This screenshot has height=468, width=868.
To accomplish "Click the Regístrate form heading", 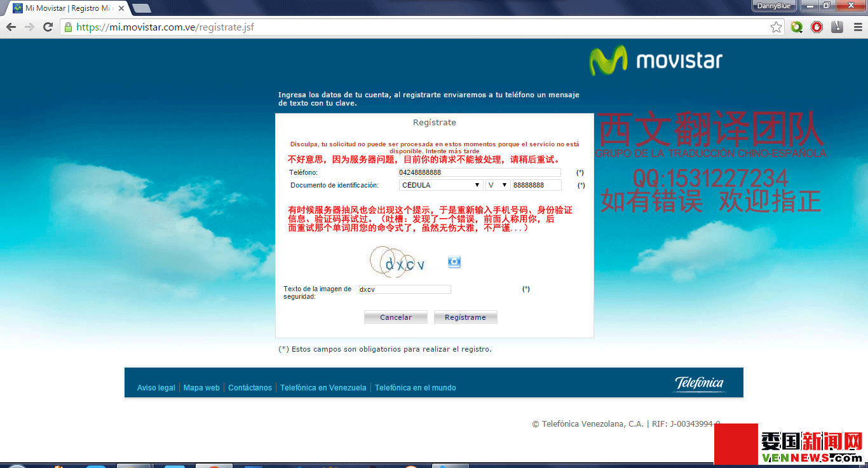I will 435,123.
